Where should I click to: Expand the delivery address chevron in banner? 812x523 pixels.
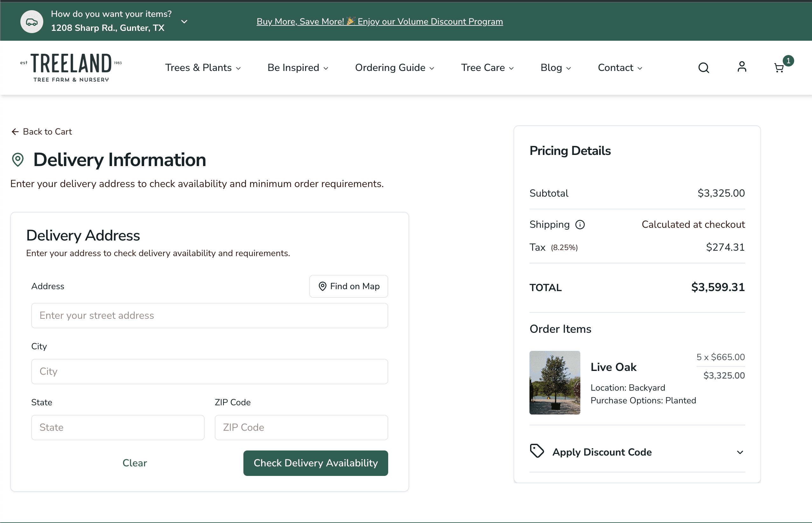point(184,22)
